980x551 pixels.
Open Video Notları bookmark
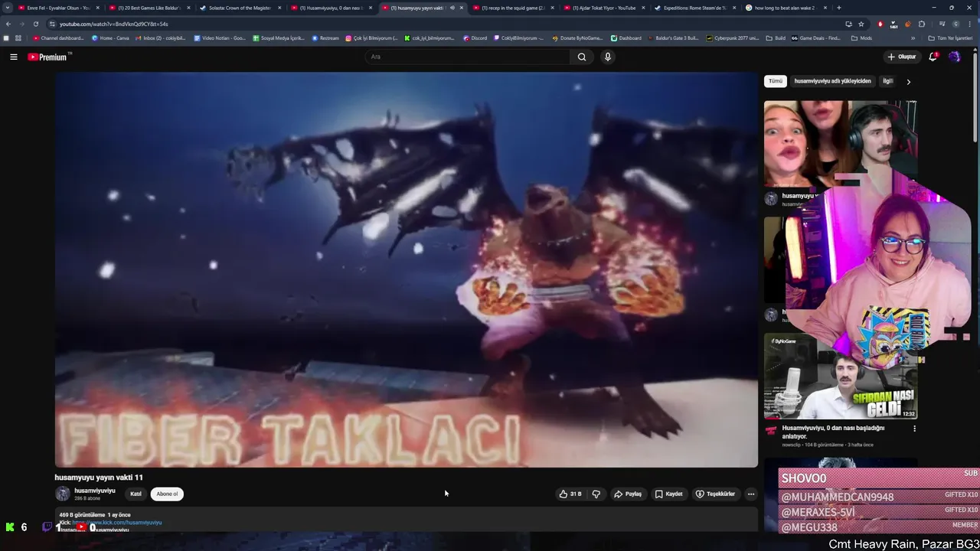click(220, 37)
